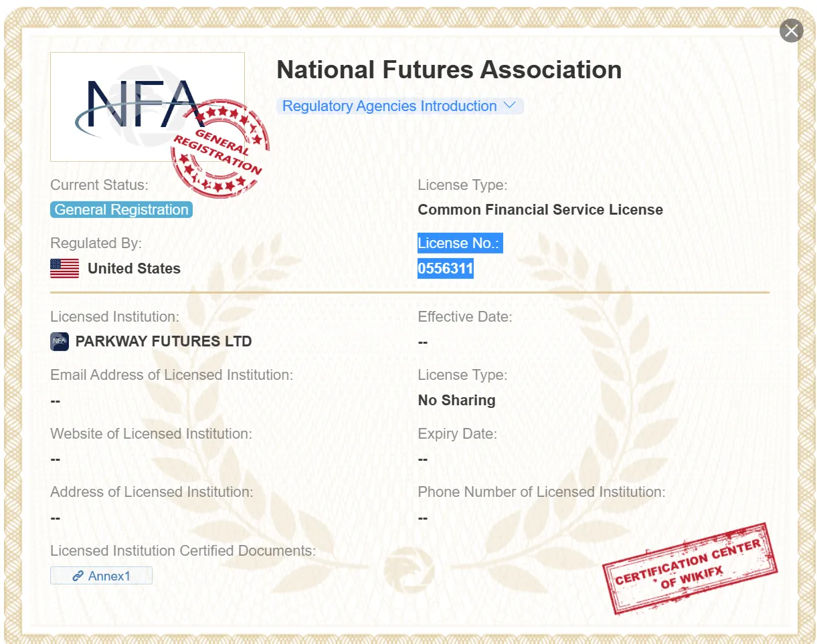Screen dimensions: 817x644
Task: Select the license number 0556311
Action: tap(446, 269)
